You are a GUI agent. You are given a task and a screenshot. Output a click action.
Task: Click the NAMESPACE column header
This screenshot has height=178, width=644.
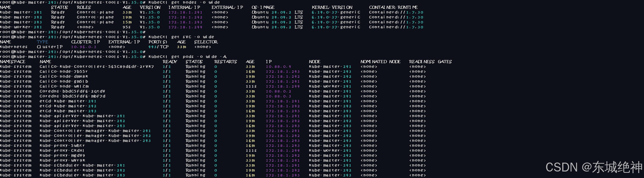point(13,62)
